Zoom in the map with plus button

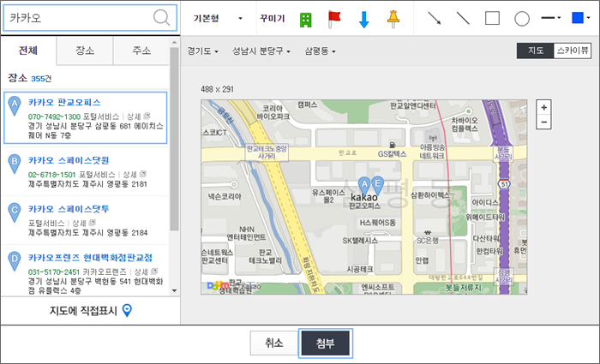click(x=543, y=107)
